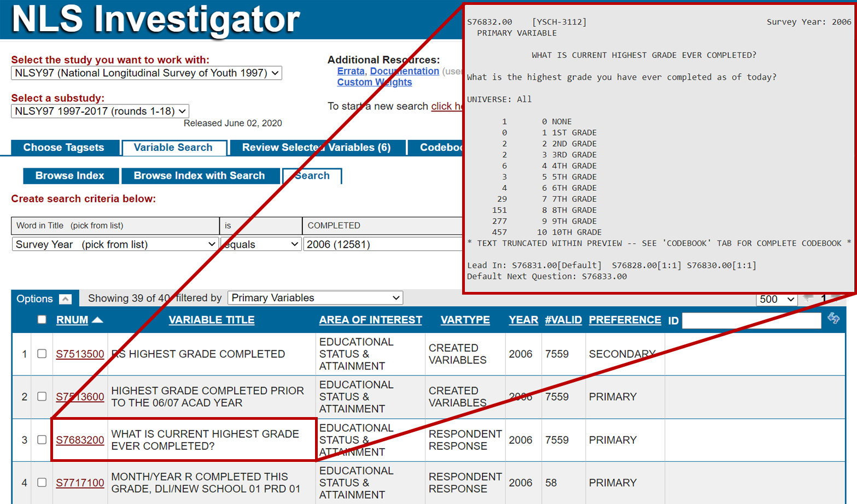The height and width of the screenshot is (504, 857).
Task: Open variable link S7513500
Action: tap(80, 354)
